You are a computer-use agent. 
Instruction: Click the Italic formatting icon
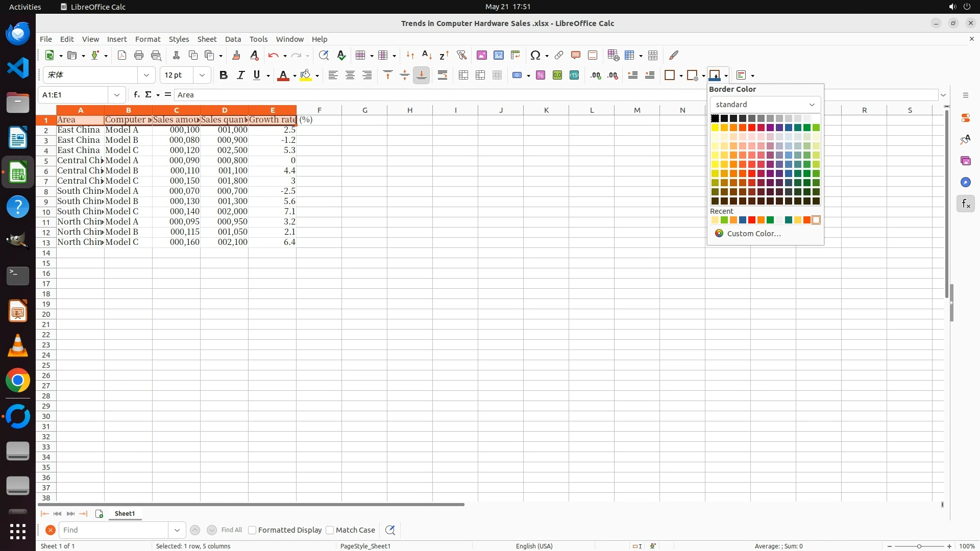[240, 76]
